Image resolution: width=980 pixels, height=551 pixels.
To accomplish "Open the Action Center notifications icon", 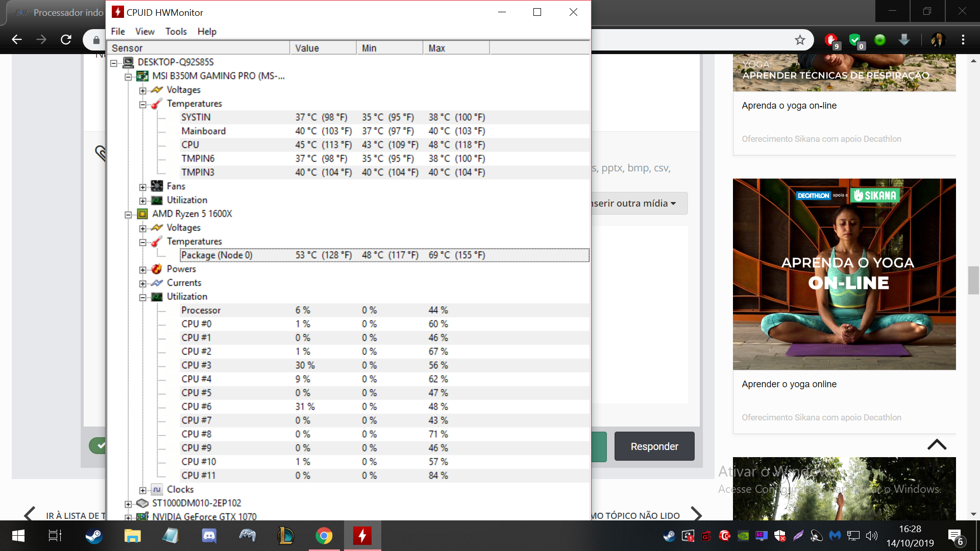I will [x=955, y=536].
